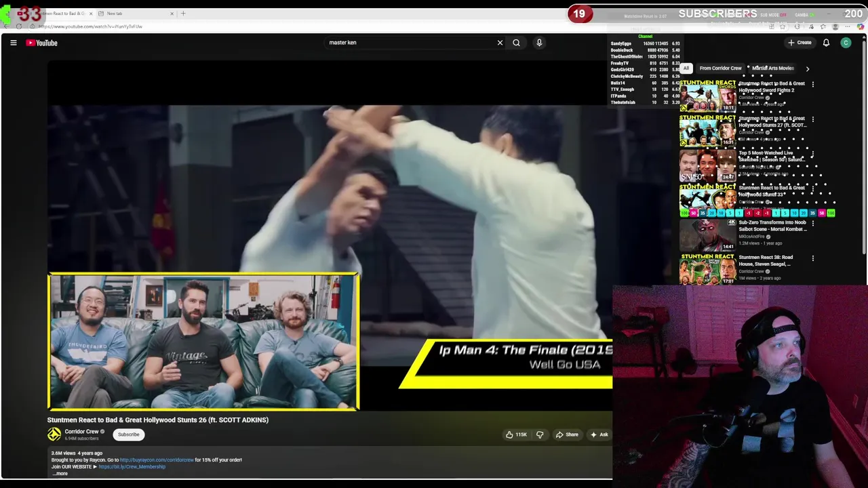
Task: Open Hollywood Sword Fights 2 thumbnail
Action: tap(708, 96)
